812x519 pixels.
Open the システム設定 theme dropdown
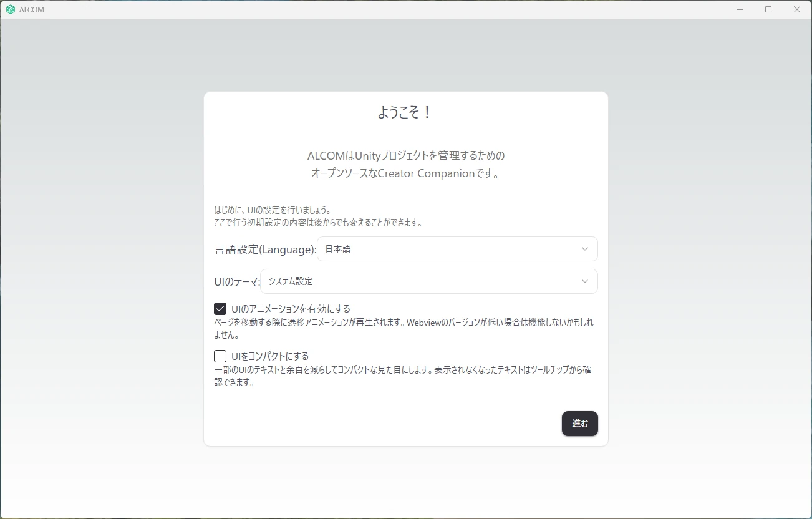click(x=429, y=281)
